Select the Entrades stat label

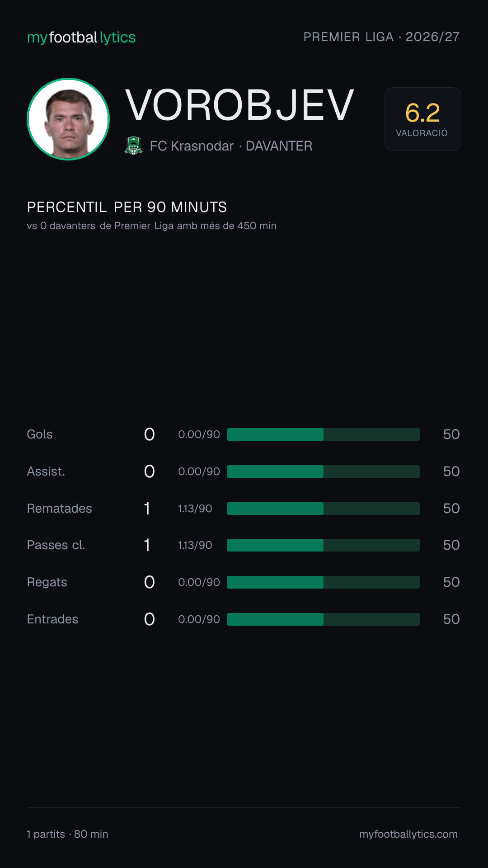52,619
